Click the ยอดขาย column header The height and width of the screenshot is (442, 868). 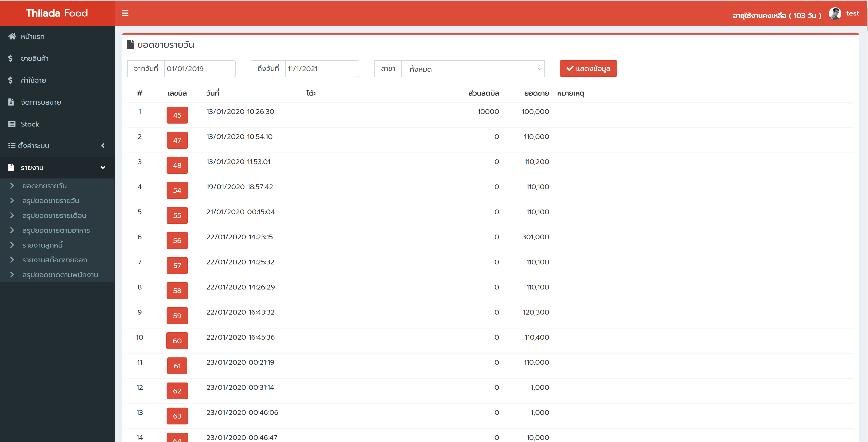click(536, 93)
